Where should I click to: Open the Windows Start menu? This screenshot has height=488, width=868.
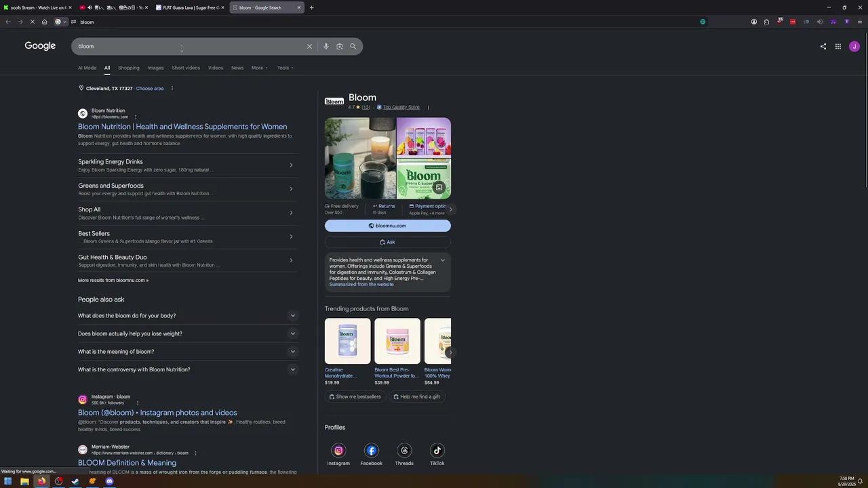point(8,481)
